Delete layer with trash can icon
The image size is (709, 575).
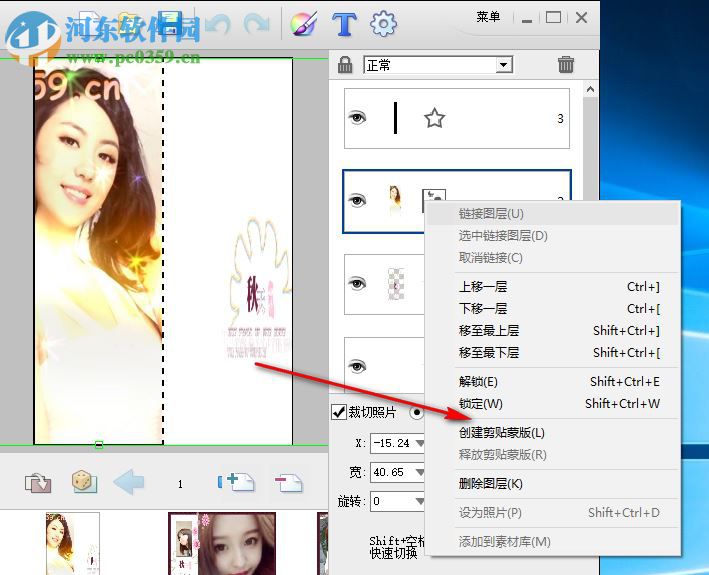pos(566,65)
